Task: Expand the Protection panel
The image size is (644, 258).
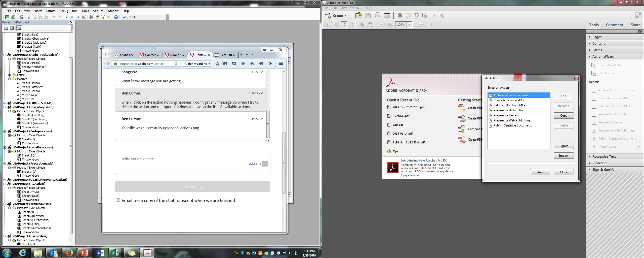Action: click(590, 163)
